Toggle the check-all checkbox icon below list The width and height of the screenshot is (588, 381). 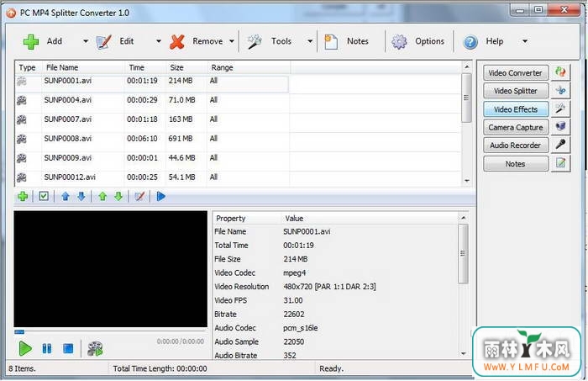pos(44,196)
